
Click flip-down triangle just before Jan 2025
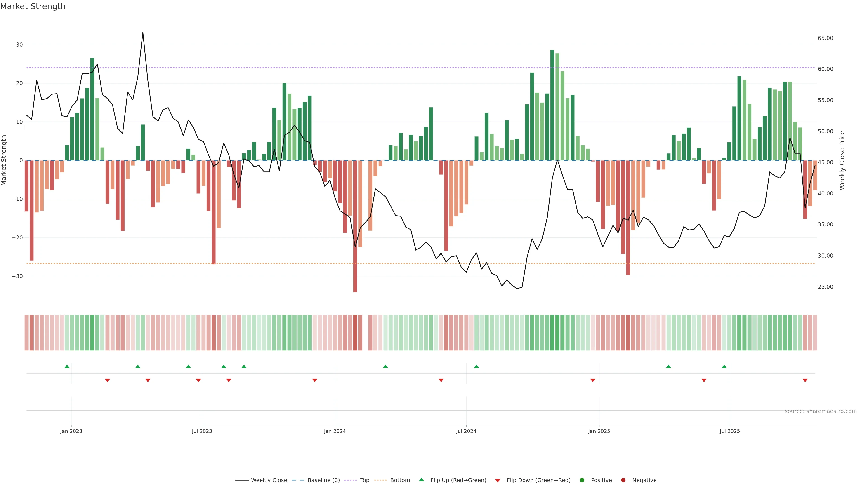(x=593, y=380)
